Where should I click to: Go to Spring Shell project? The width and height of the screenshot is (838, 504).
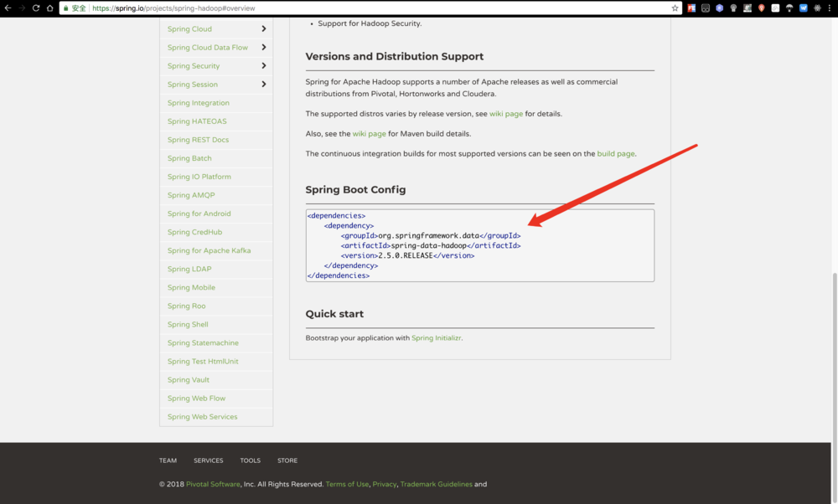click(188, 324)
